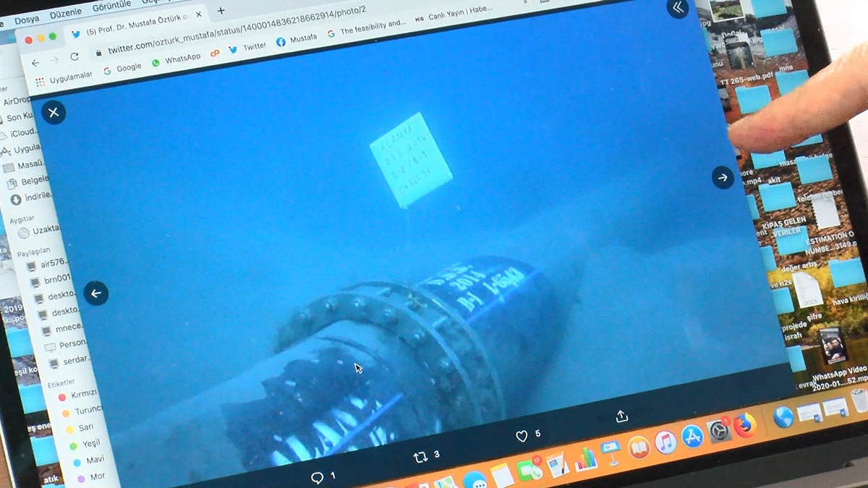Screen dimensions: 868x488
Task: Reload the page in browser toolbar
Action: 75,57
